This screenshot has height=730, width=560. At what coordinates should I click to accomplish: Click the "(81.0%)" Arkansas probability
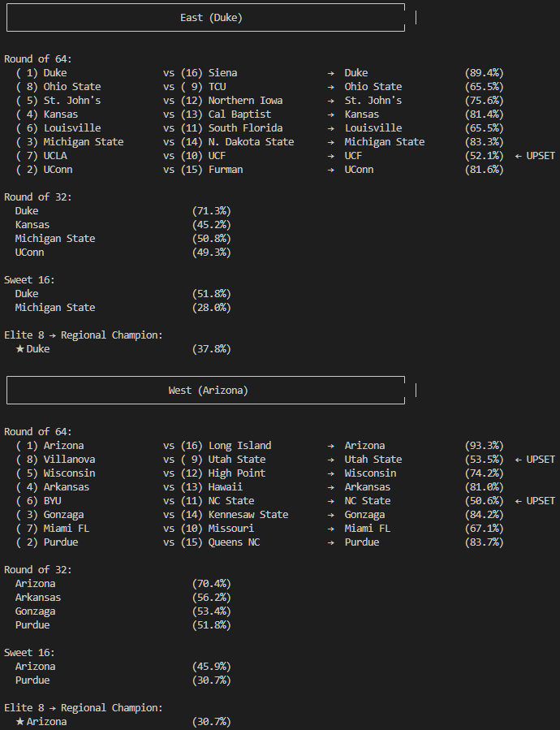click(485, 487)
